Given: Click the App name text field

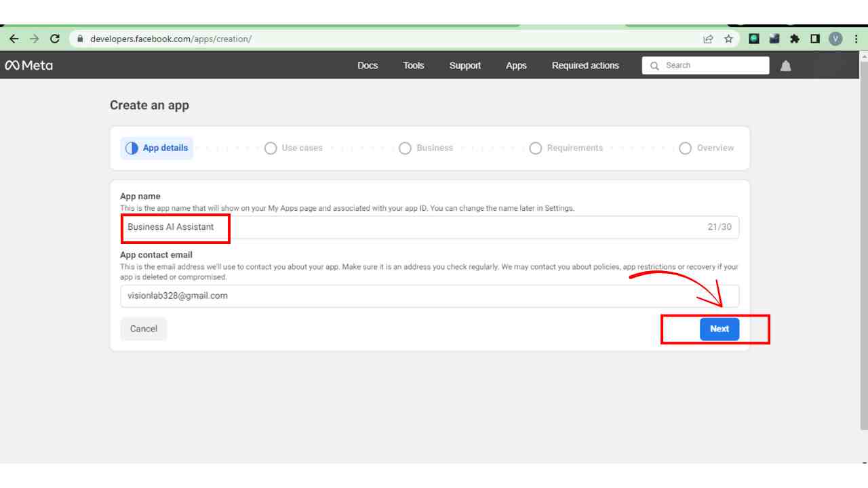Looking at the screenshot, I should tap(429, 227).
